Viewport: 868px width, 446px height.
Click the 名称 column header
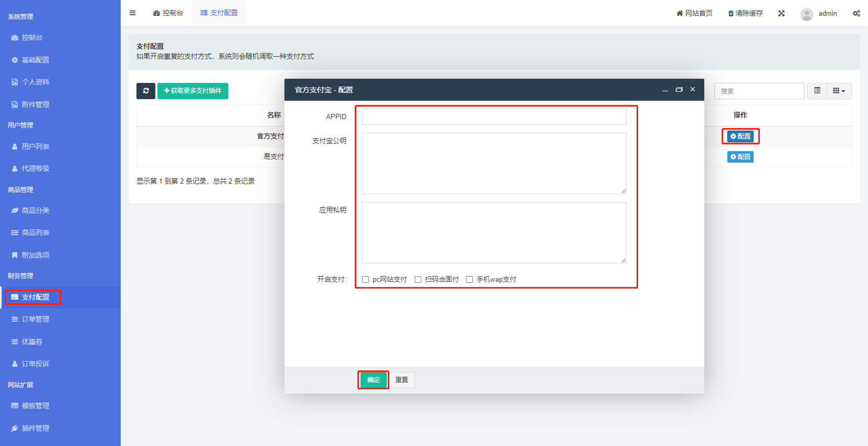click(274, 115)
